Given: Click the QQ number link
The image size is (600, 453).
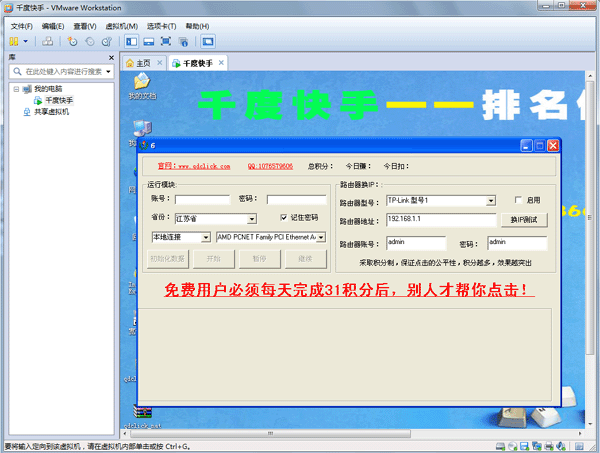Looking at the screenshot, I should tap(270, 166).
